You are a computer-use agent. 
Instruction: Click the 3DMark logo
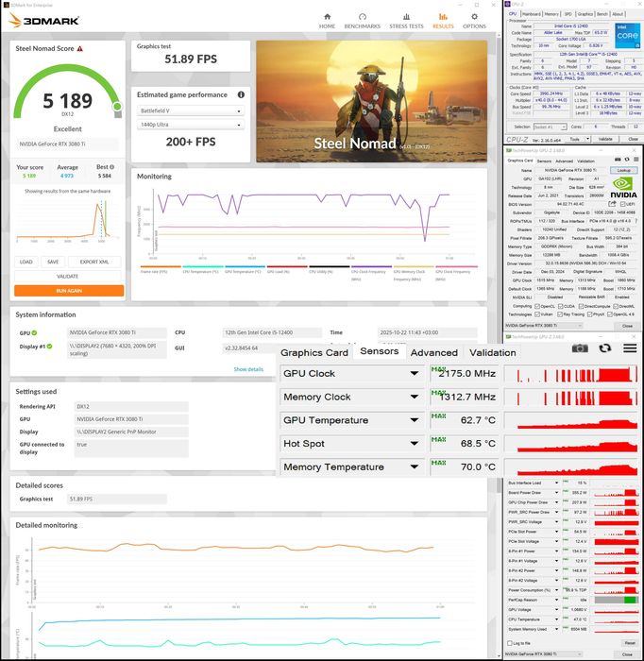(x=43, y=20)
